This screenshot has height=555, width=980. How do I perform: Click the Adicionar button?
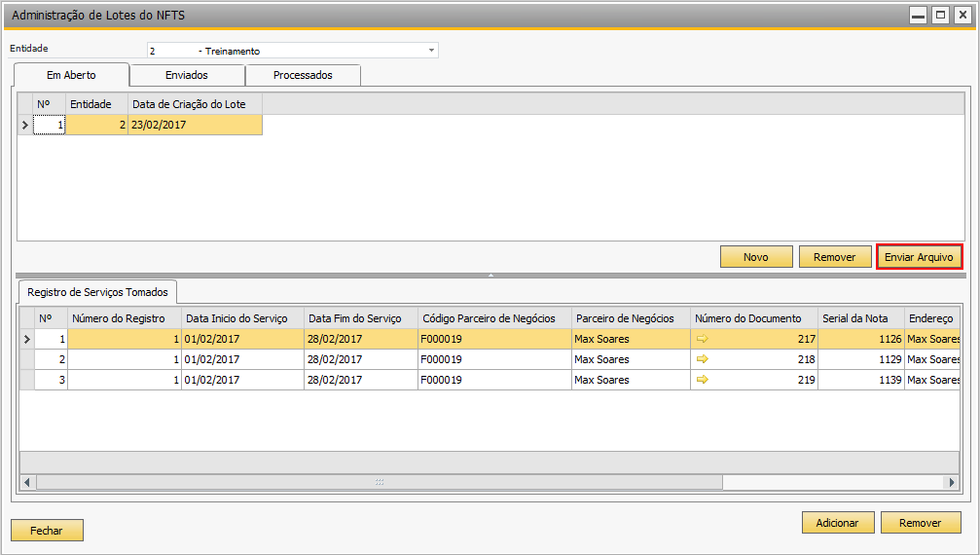coord(838,523)
